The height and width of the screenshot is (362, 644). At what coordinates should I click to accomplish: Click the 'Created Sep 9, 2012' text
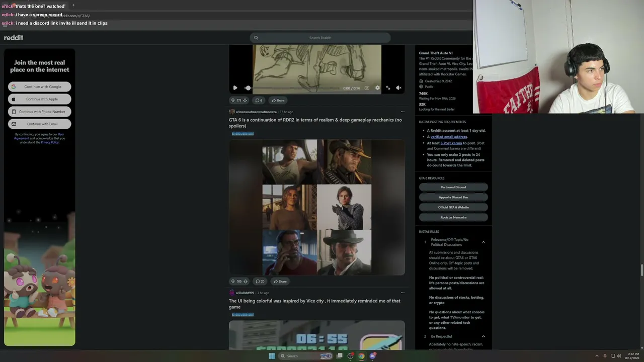point(438,81)
